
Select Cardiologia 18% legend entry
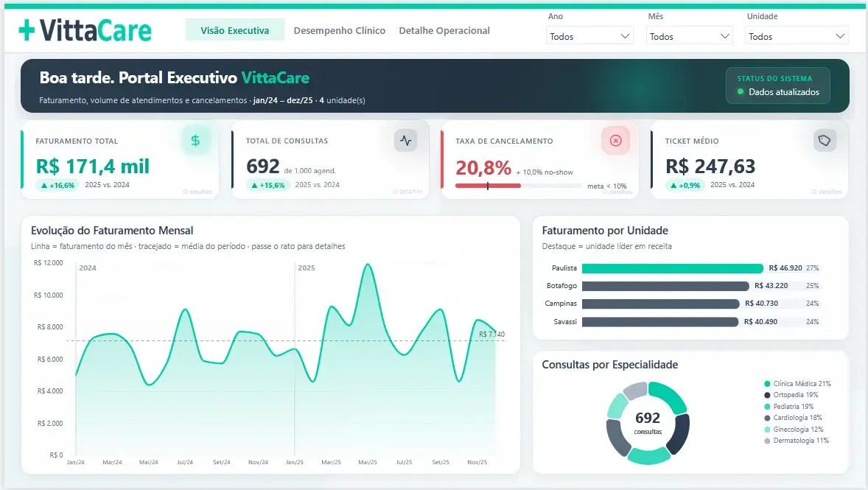pyautogui.click(x=794, y=418)
